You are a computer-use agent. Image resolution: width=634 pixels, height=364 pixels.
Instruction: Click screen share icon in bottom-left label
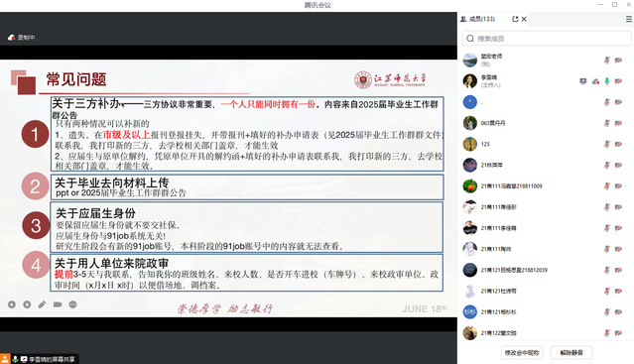pos(24,359)
